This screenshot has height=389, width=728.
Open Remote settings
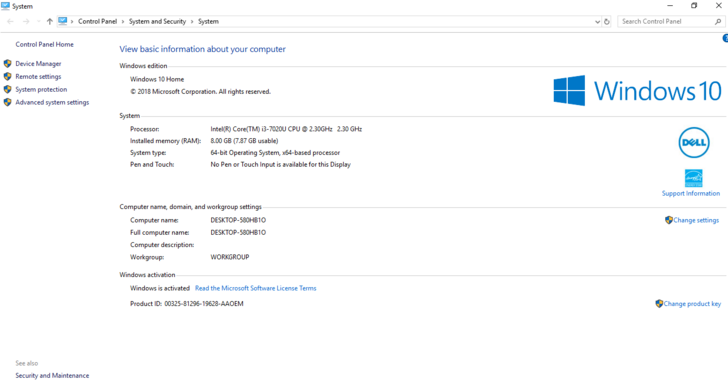click(38, 77)
